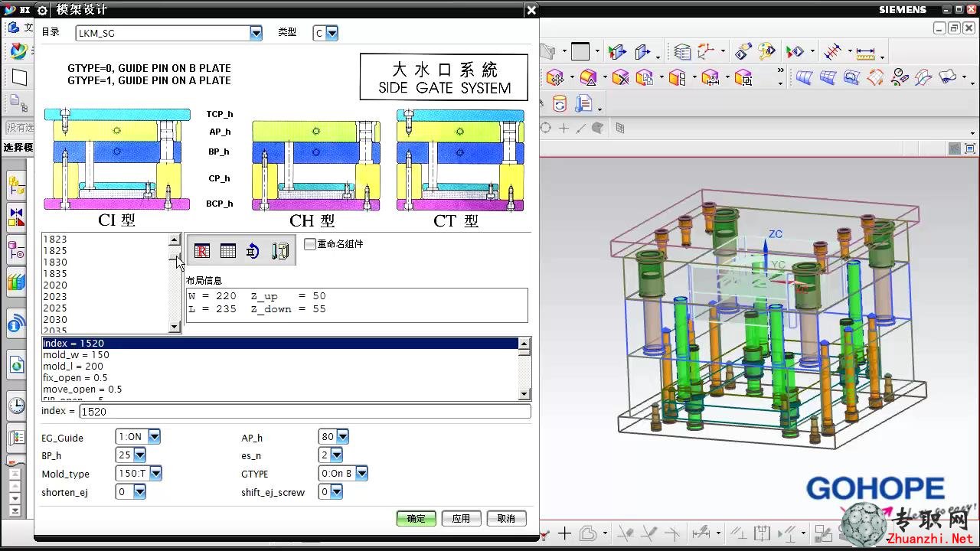The width and height of the screenshot is (980, 551).
Task: Open the shift_ej_screw dropdown
Action: click(336, 491)
